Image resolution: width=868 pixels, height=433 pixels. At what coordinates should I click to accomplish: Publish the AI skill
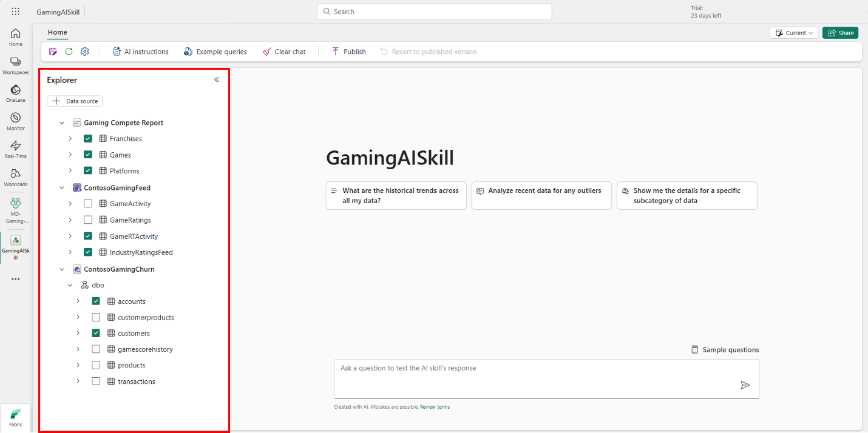point(348,52)
